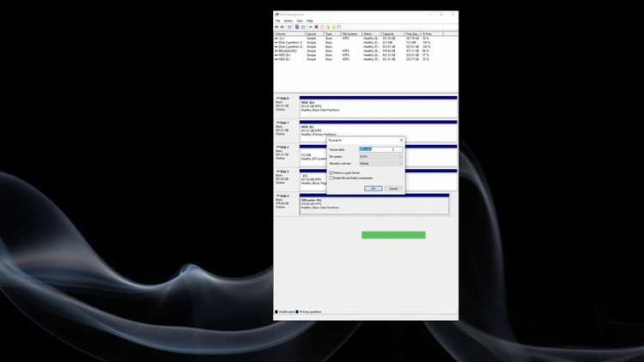Select the Disk 1 label panel
This screenshot has height=362, width=644.
[x=286, y=131]
